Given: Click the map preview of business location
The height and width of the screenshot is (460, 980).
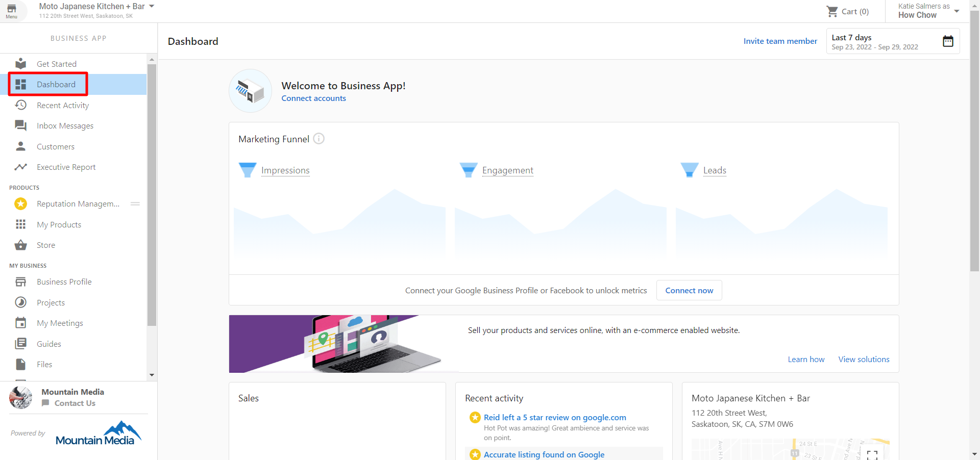Looking at the screenshot, I should (791, 449).
